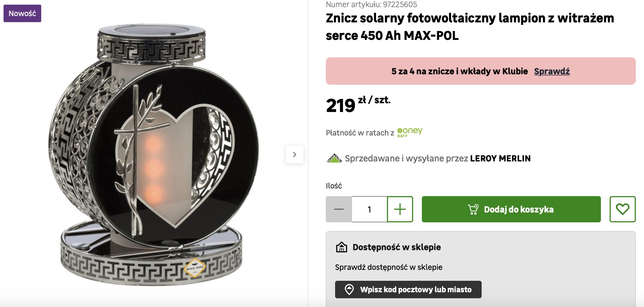The height and width of the screenshot is (307, 644).
Task: Click the quantity input field
Action: point(369,209)
